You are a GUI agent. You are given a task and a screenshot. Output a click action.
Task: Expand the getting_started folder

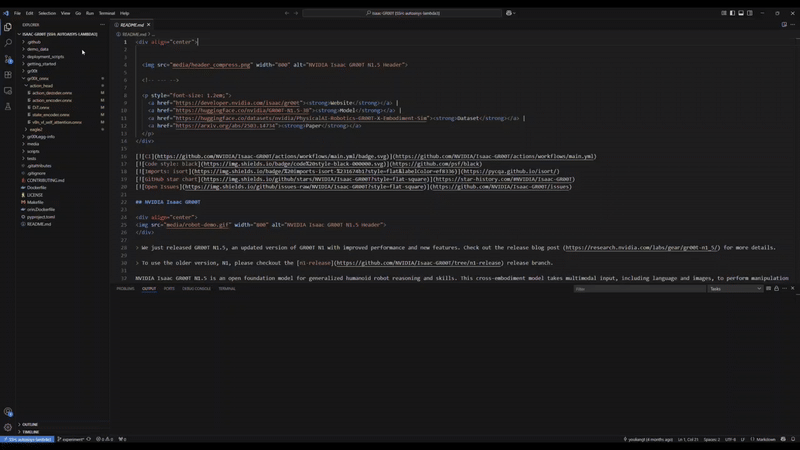point(41,64)
